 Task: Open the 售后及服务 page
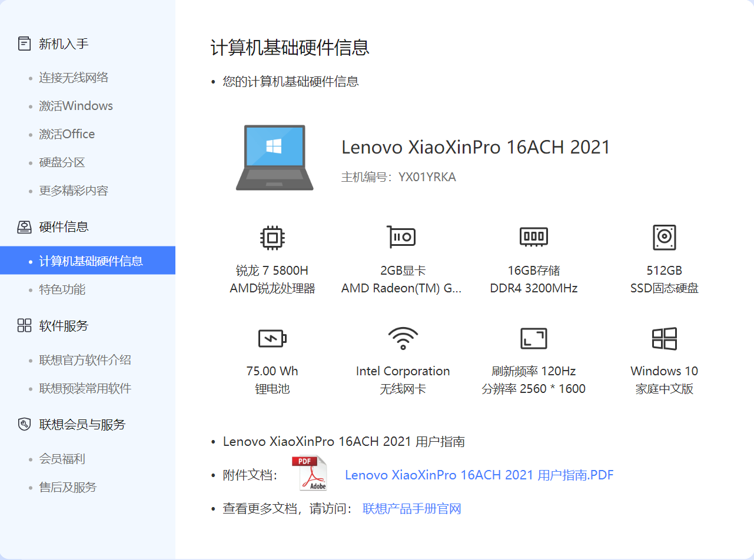(x=68, y=487)
